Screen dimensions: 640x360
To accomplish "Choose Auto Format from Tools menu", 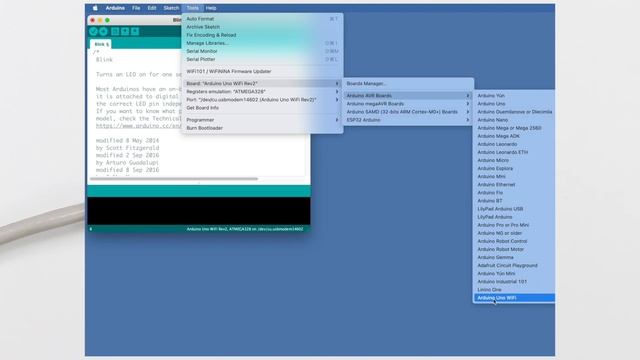I will 262,19.
